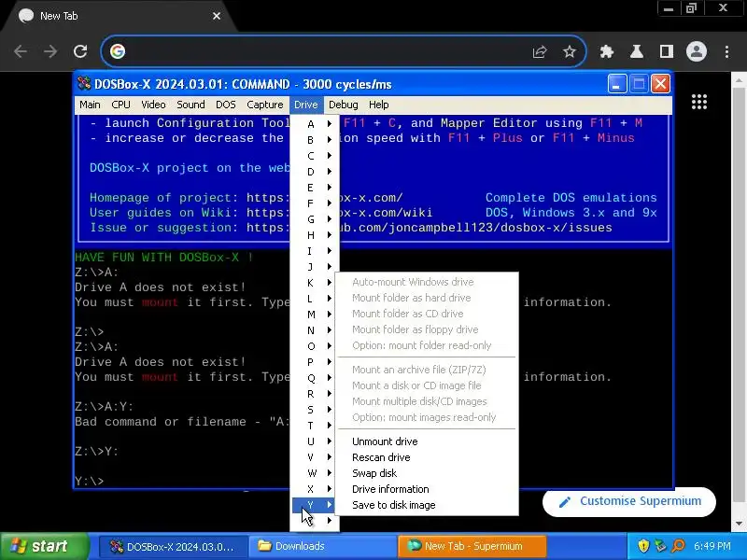Bookmark this tab with the star icon
Viewport: 747px width, 560px height.
(570, 51)
